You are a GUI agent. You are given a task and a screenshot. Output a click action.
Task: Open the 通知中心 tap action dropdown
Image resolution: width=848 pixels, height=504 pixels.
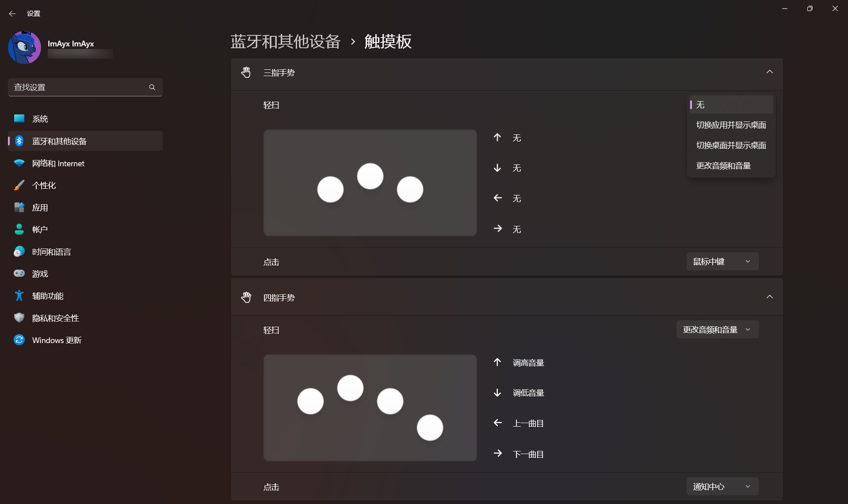click(722, 486)
